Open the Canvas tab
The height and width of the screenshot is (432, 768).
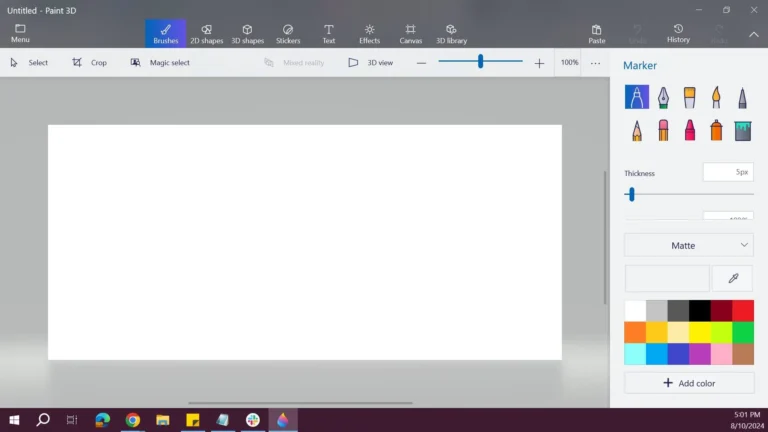pos(410,34)
